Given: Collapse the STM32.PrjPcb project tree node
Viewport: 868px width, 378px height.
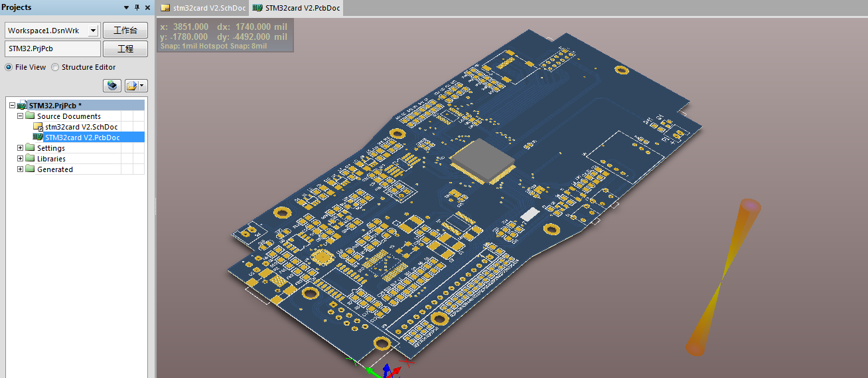Looking at the screenshot, I should (12, 106).
